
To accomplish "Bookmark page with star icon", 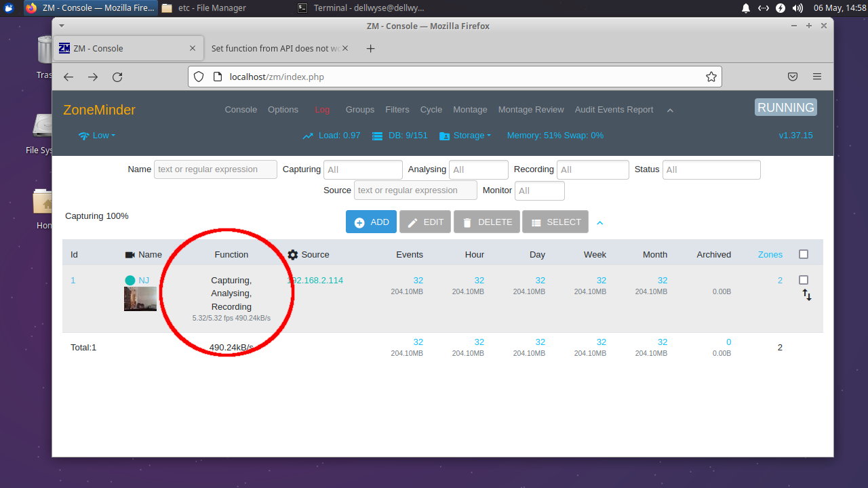I will (x=711, y=77).
